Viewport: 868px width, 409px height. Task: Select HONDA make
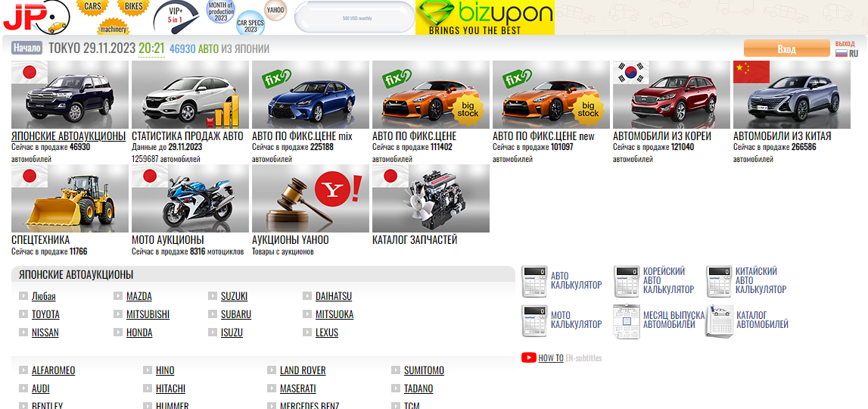pos(139,333)
